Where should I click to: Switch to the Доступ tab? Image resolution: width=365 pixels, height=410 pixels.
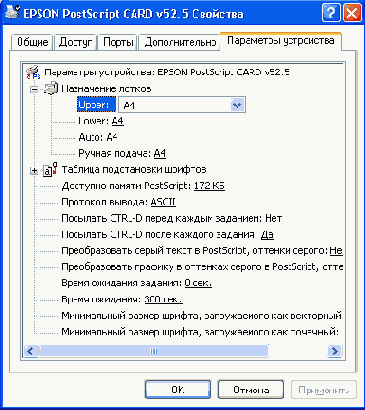[75, 42]
